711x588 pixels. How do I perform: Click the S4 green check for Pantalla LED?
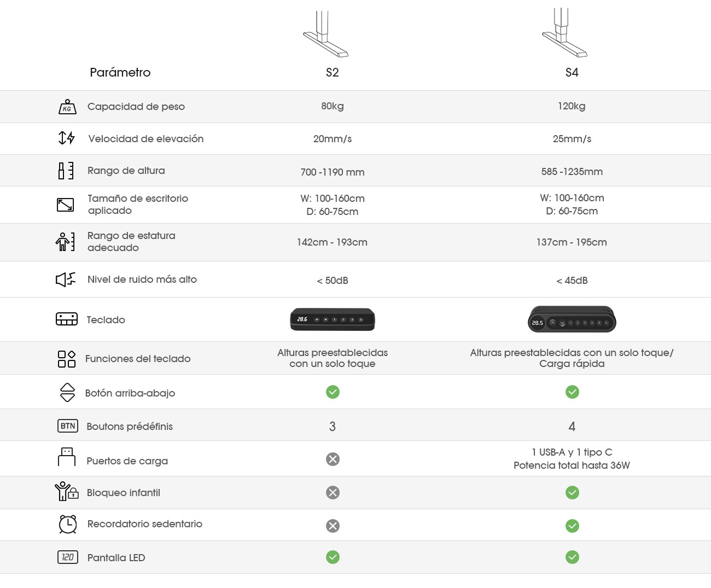pos(572,557)
